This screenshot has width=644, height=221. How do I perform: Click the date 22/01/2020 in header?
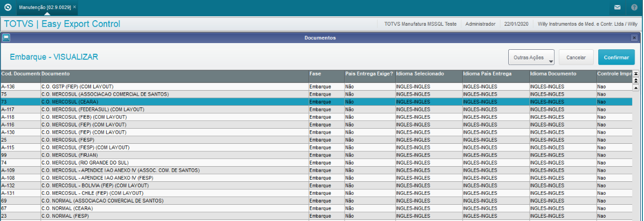(517, 24)
